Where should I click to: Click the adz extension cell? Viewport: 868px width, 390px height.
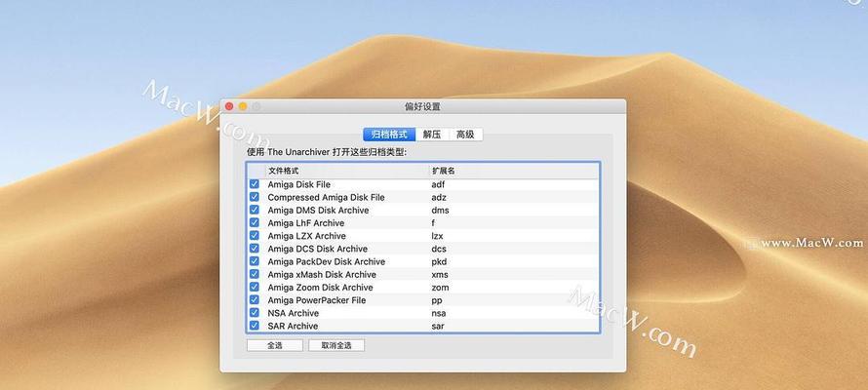click(439, 197)
